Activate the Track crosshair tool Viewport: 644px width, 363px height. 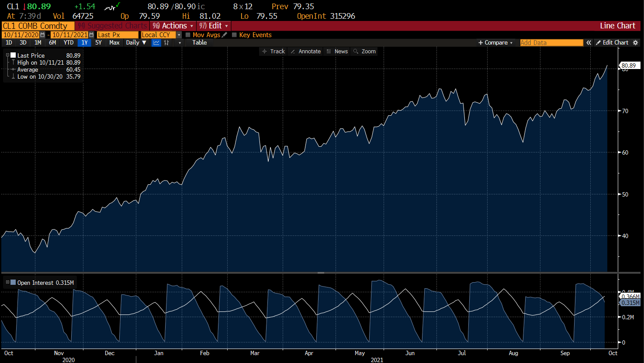(273, 52)
